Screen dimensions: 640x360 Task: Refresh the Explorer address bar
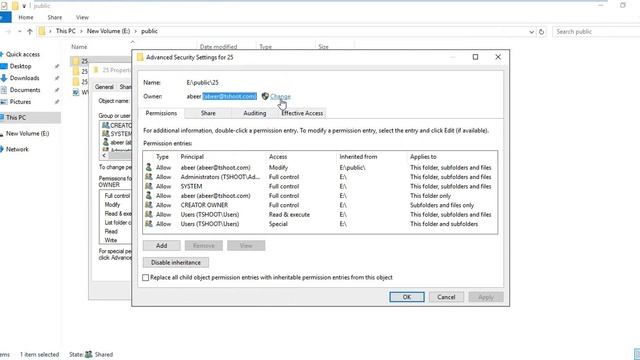pos(541,31)
